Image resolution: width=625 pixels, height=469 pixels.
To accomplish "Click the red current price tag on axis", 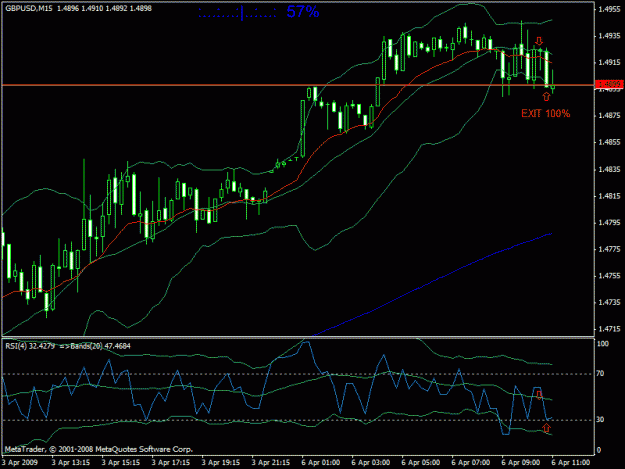I will point(609,84).
